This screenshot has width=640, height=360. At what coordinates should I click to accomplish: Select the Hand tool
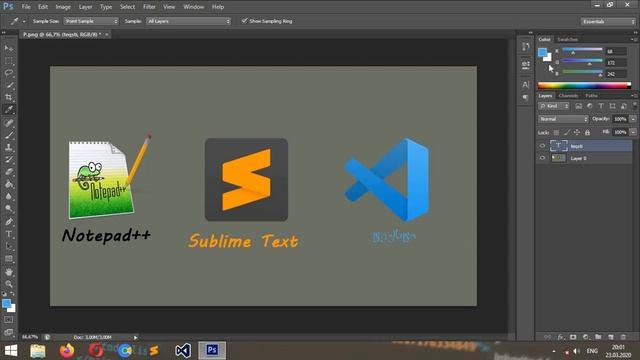click(x=9, y=272)
